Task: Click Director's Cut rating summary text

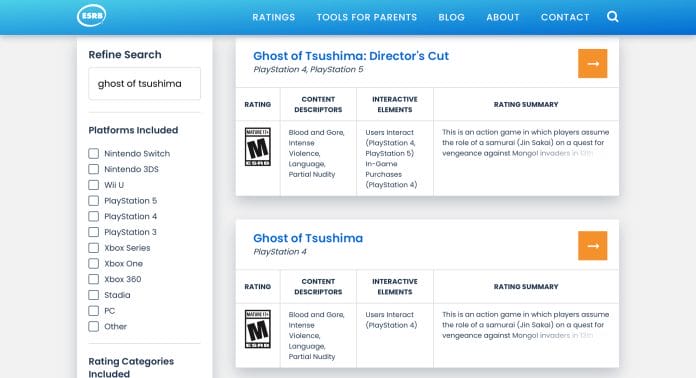Action: coord(526,142)
